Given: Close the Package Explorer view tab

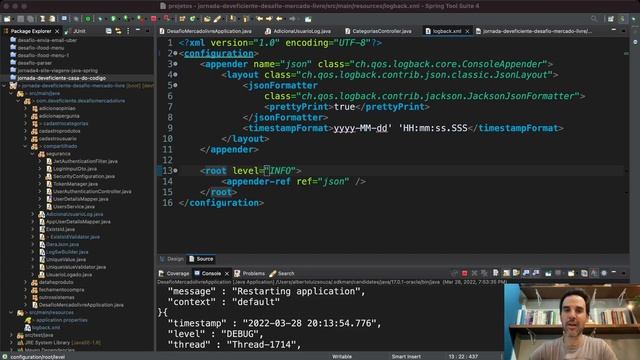Looking at the screenshot, I should (57, 31).
